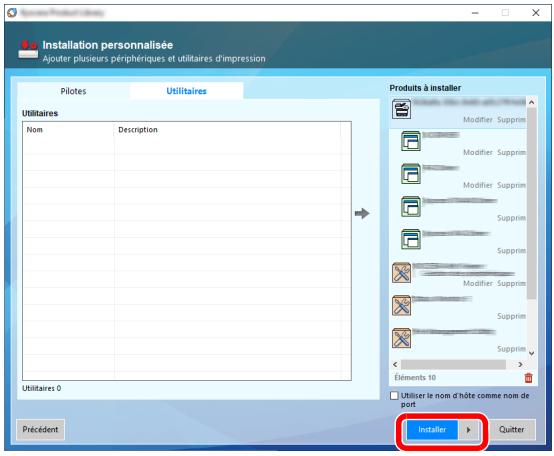Click the gray add-to-list arrow icon
554x456 pixels.
tap(362, 213)
